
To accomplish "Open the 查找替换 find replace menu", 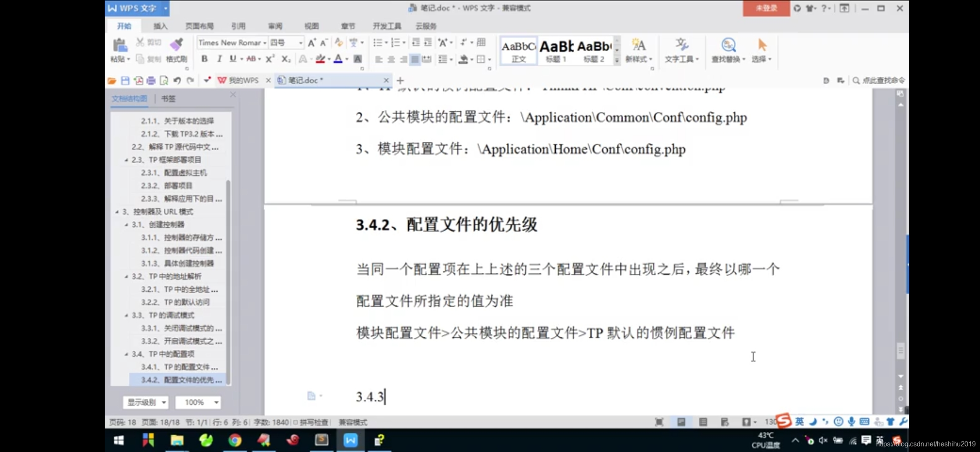I will tap(728, 50).
